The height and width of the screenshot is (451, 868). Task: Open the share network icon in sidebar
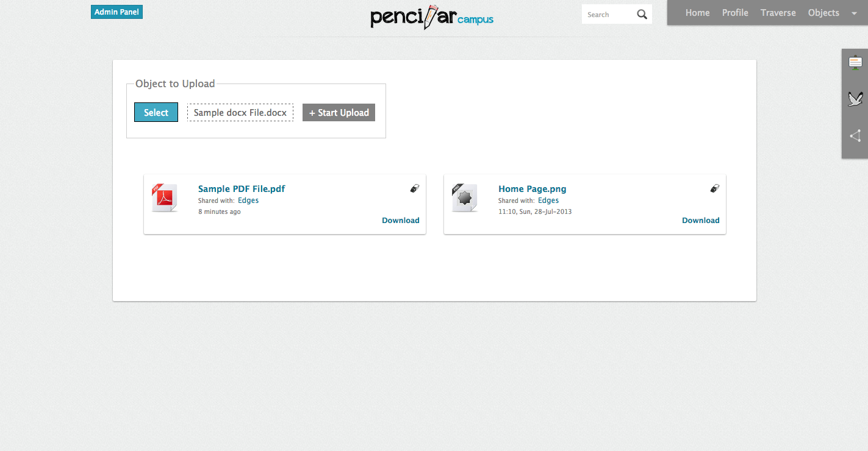(855, 136)
